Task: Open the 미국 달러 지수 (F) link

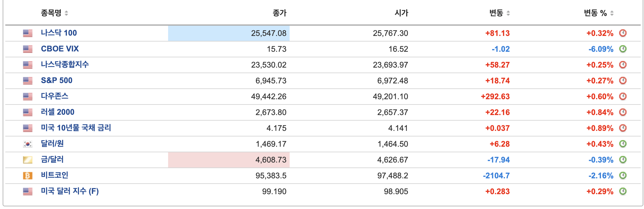Action: (x=70, y=191)
